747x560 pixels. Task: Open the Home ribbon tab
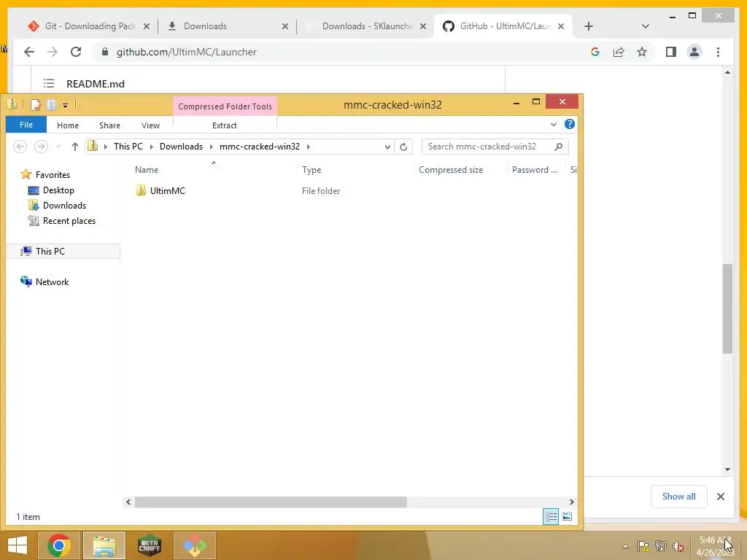[x=68, y=125]
